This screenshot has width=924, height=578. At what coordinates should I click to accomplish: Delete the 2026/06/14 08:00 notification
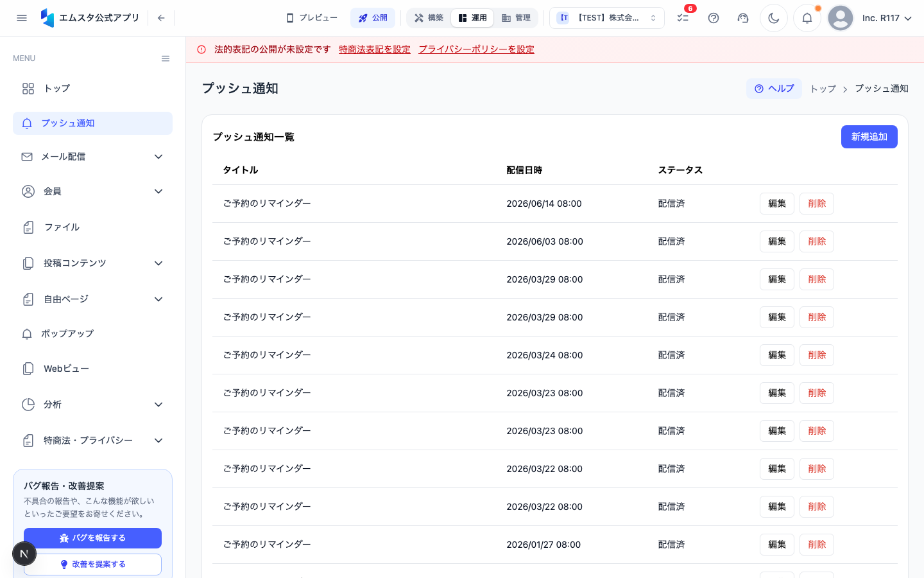click(x=817, y=204)
